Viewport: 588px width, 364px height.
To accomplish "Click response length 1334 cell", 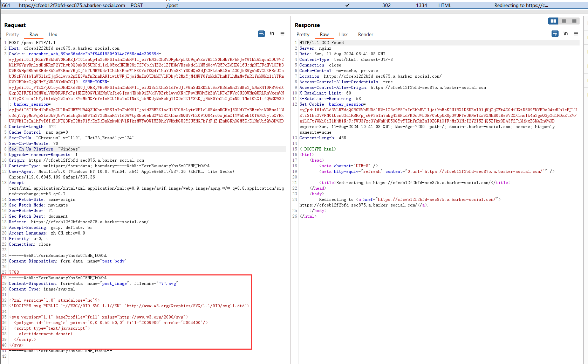I will tap(422, 5).
